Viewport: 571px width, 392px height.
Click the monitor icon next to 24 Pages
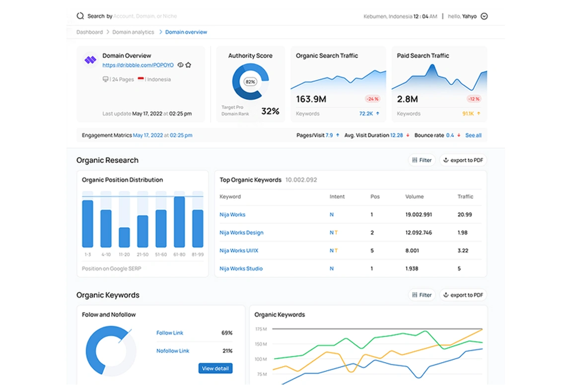105,78
